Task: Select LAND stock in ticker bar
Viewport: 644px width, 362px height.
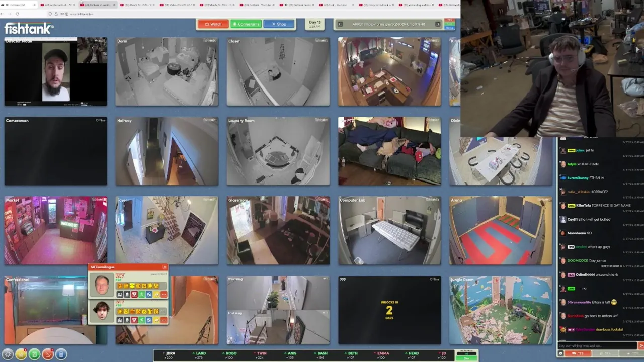Action: point(200,355)
